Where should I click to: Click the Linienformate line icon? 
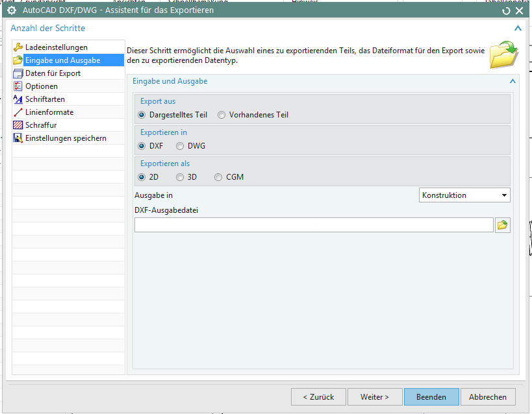point(18,112)
